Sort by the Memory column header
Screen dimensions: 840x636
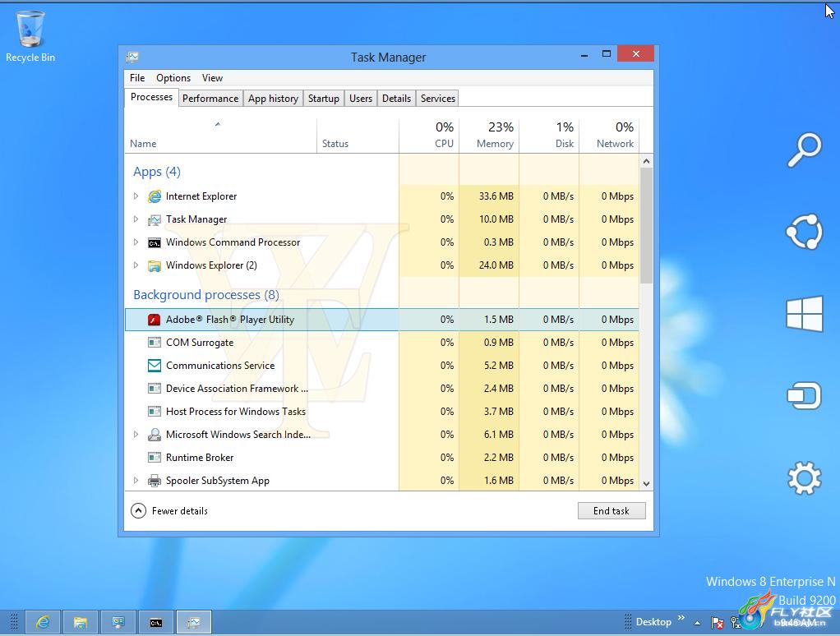tap(489, 136)
